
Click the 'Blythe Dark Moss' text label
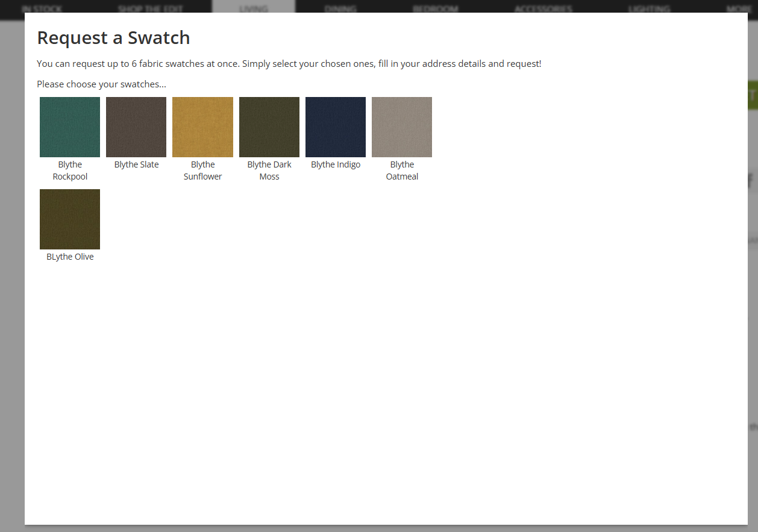point(269,171)
